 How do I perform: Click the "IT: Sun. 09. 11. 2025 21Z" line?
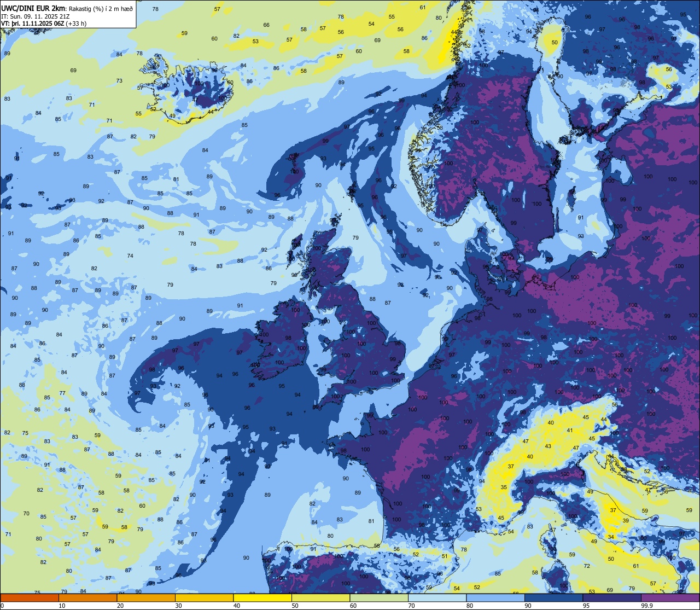[36, 16]
